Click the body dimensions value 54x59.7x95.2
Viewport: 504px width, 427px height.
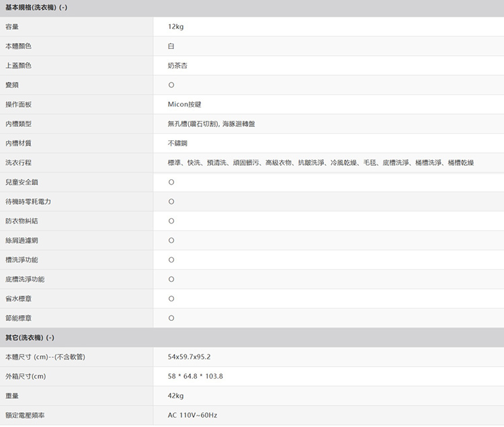click(x=194, y=357)
